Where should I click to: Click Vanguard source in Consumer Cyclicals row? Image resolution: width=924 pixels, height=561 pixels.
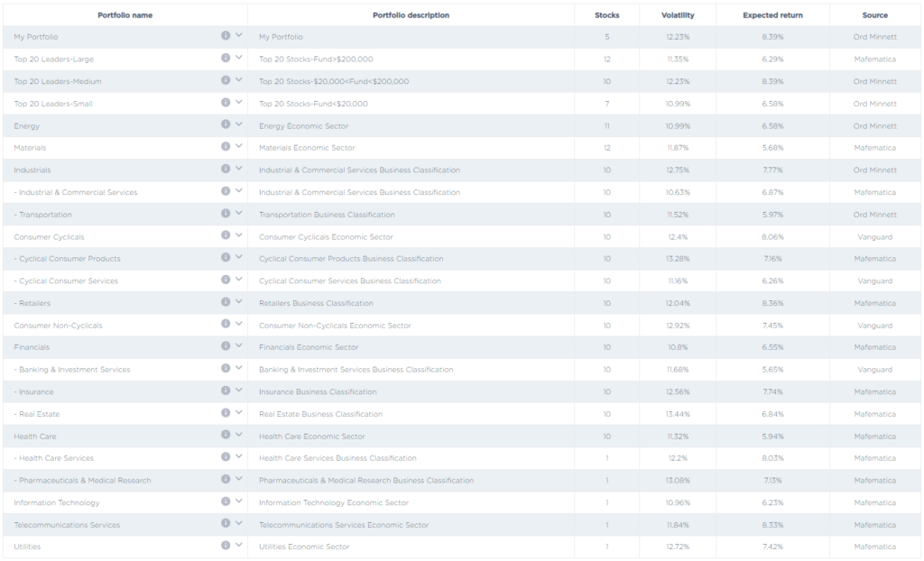click(x=874, y=237)
